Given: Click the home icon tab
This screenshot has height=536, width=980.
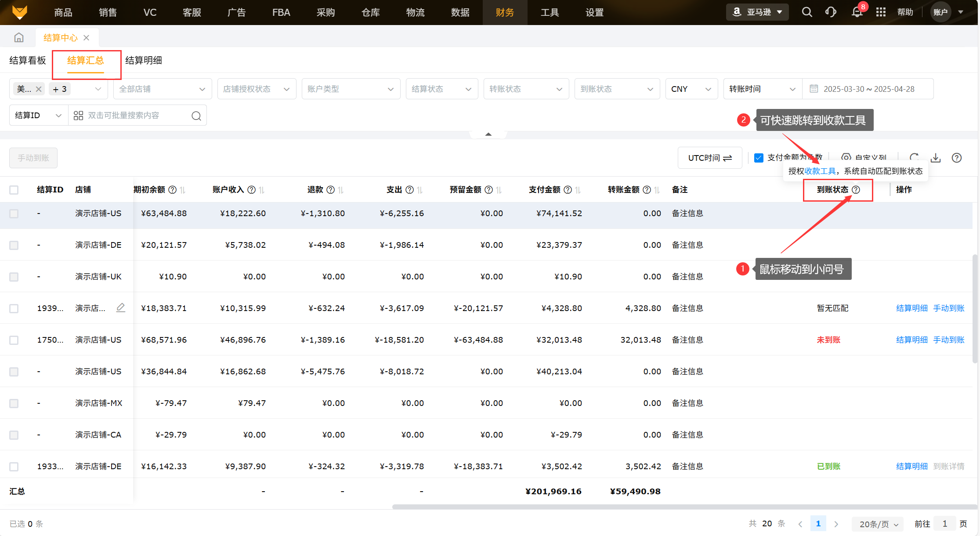Looking at the screenshot, I should click(18, 38).
